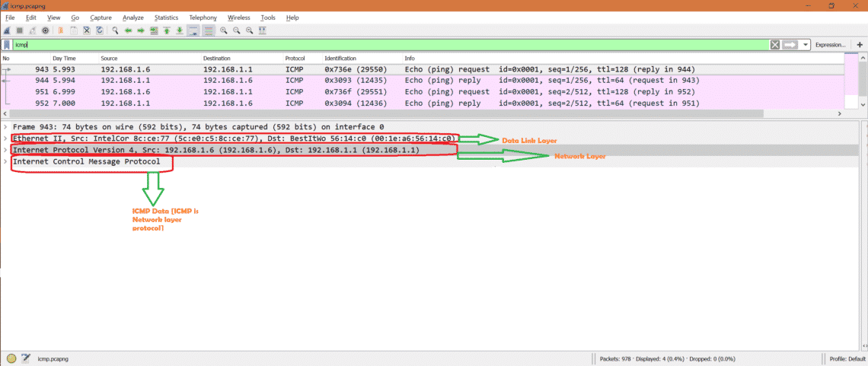Open the Edit menu
868x366 pixels.
pyautogui.click(x=31, y=18)
